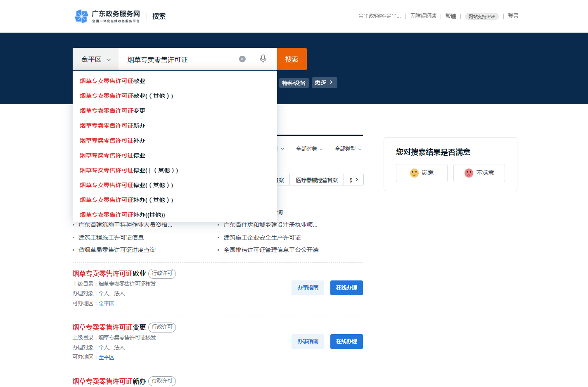
Task: Select the last suggestion 烟草专卖零售许可证补办((其他))
Action: coord(175,215)
